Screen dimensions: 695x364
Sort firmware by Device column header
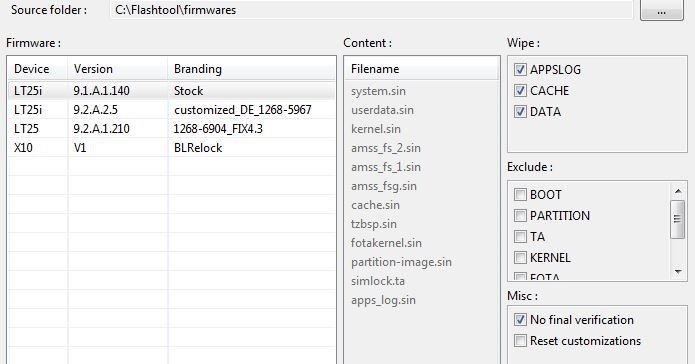tap(38, 69)
